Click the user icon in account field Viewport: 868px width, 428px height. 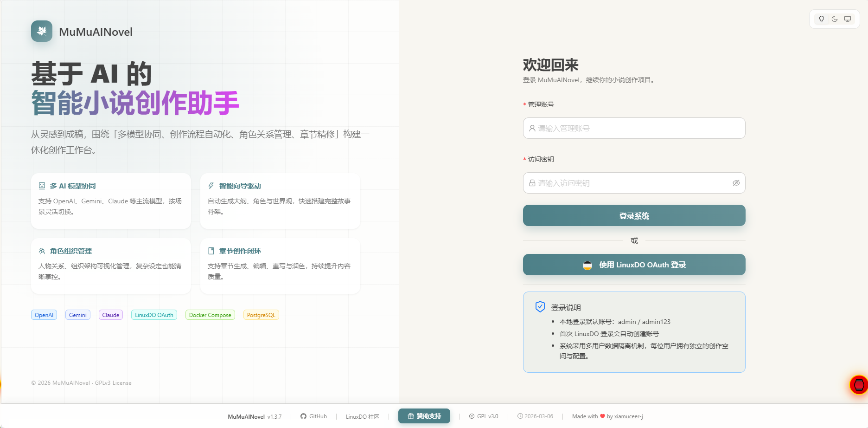coord(532,128)
